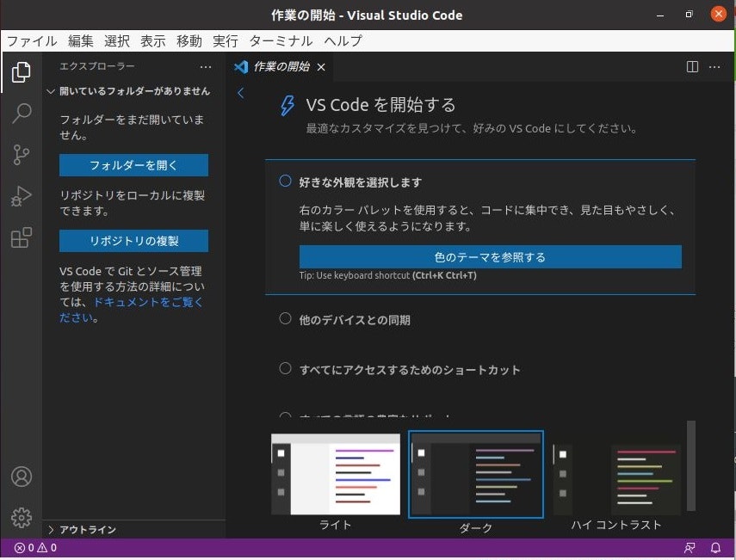
Task: Open the ヘルプ menu
Action: [343, 40]
